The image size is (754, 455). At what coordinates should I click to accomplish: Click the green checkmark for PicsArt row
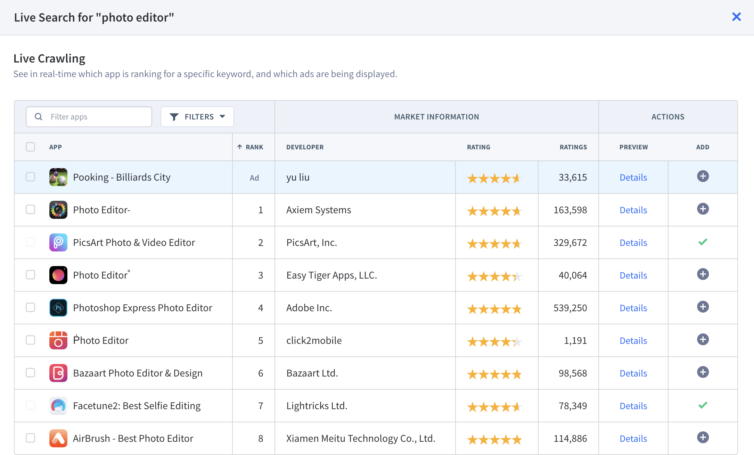tap(702, 242)
